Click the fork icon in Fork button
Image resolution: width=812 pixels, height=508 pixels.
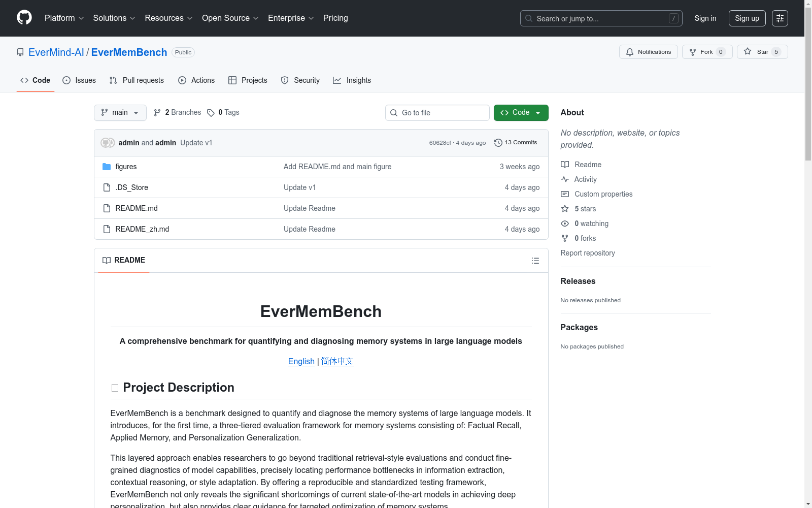pyautogui.click(x=693, y=52)
